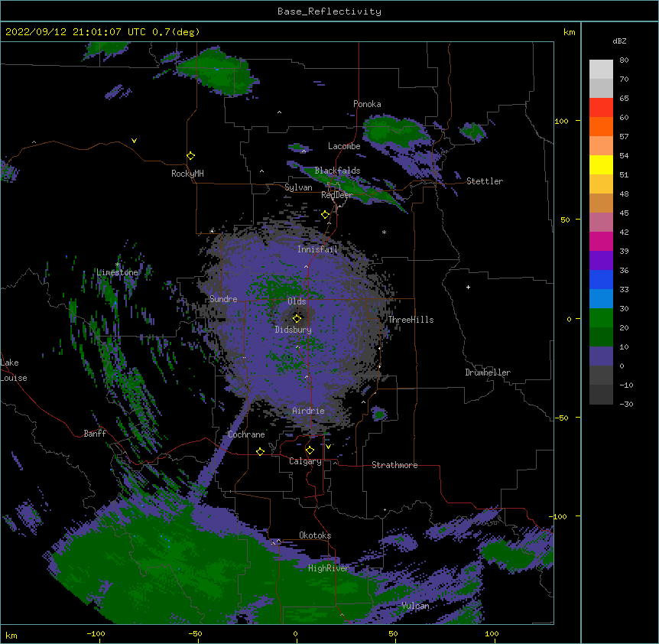Click the Strathmore label
Image resolution: width=659 pixels, height=644 pixels.
394,465
